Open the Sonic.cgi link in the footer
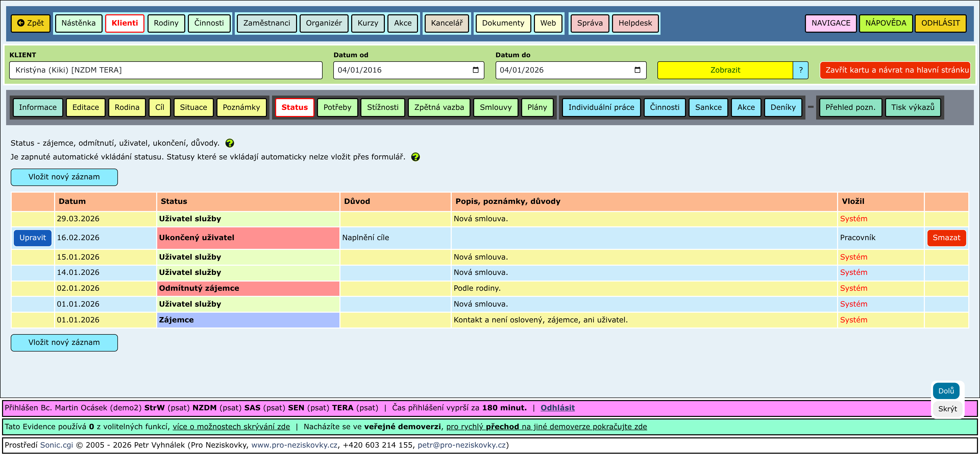This screenshot has height=467, width=980. 57,445
